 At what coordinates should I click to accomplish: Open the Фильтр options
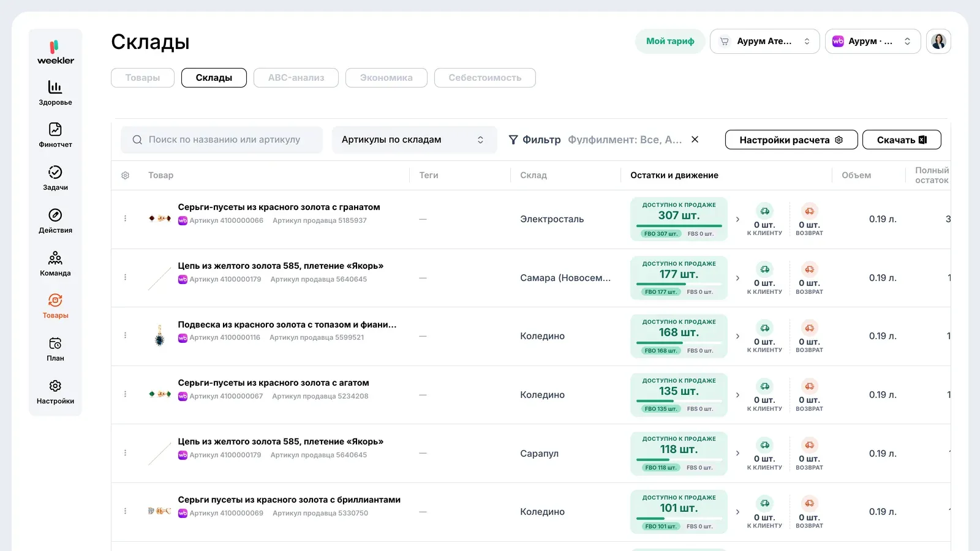535,140
